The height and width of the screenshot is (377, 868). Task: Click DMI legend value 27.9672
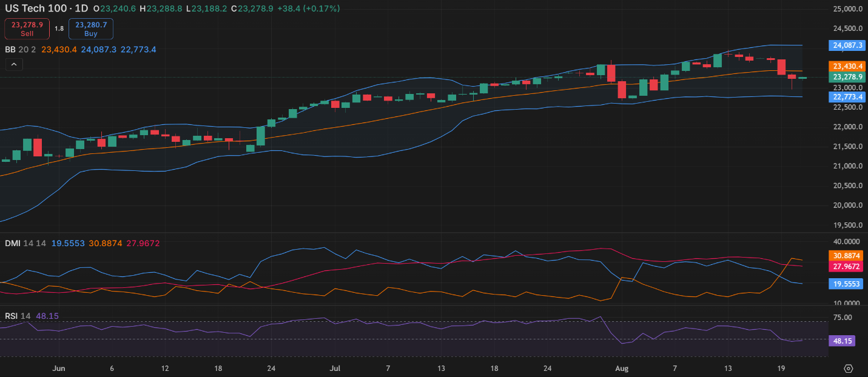click(143, 243)
